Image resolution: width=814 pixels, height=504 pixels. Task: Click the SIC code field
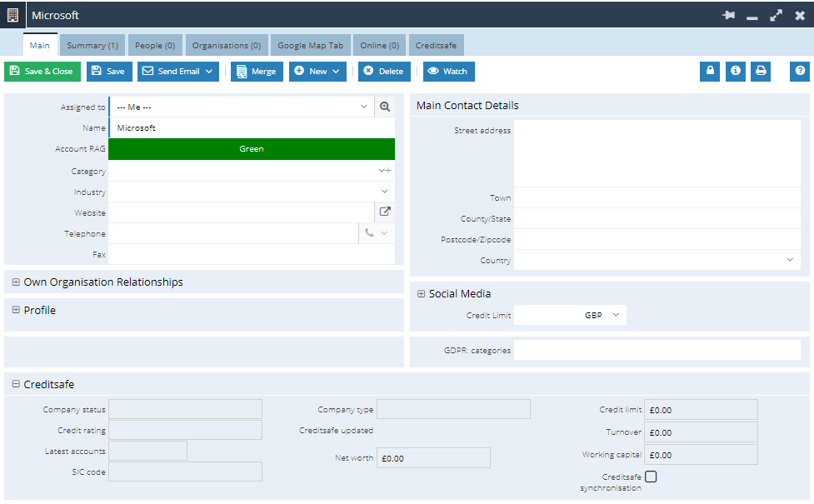(185, 472)
